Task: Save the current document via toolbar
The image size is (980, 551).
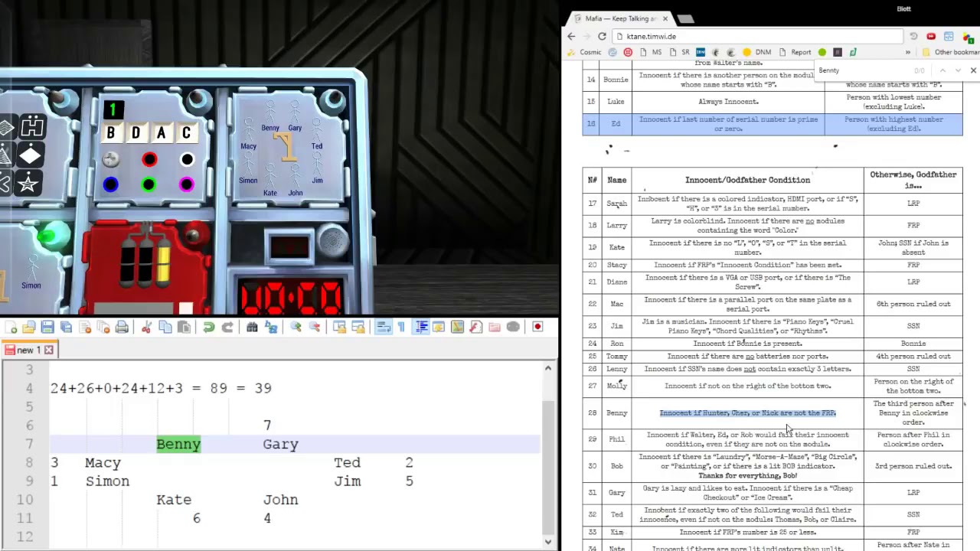Action: (47, 328)
